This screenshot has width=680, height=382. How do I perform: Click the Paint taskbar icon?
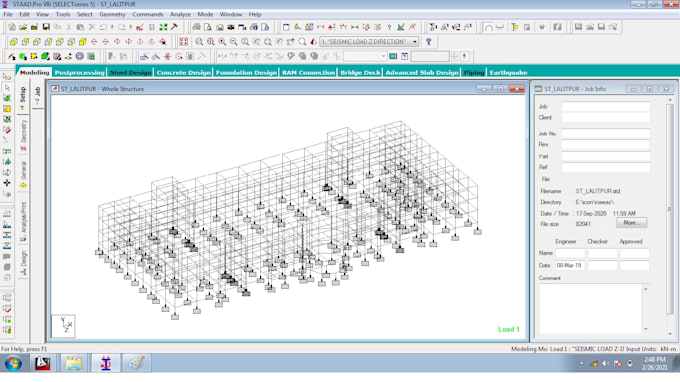point(137,363)
